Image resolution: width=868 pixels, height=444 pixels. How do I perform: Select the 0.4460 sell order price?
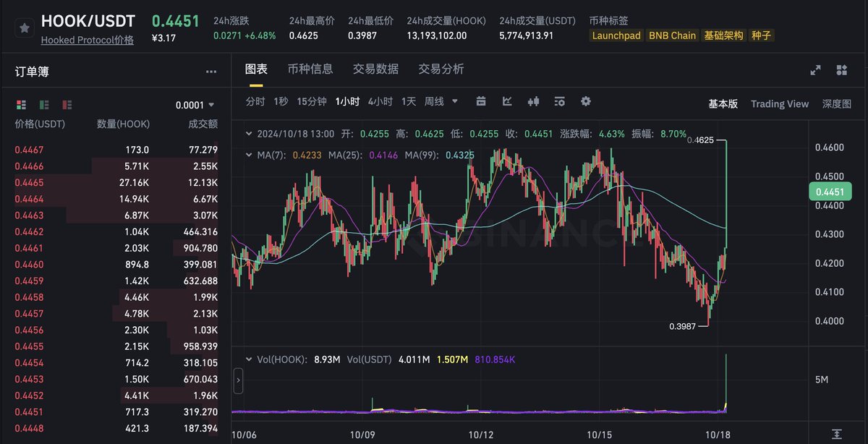(29, 265)
